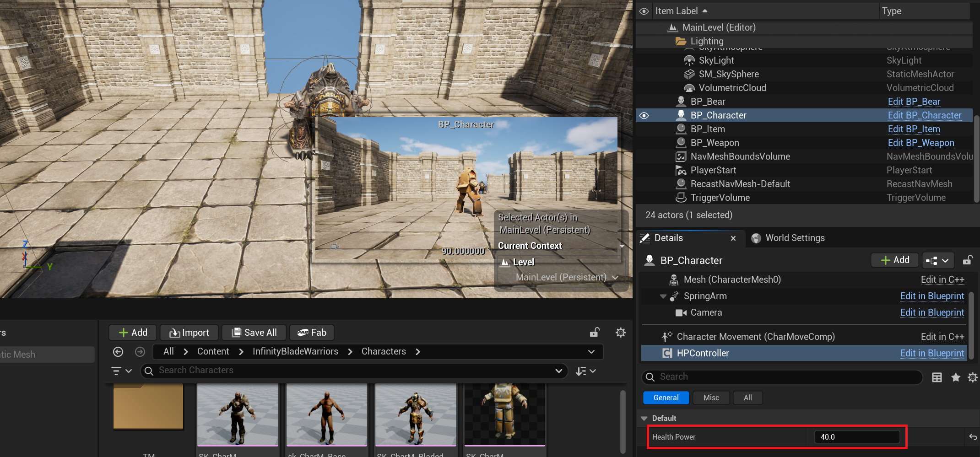Screen dimensions: 980x457
Task: Select MainLevel (Editor) in Outliner
Action: [x=719, y=27]
